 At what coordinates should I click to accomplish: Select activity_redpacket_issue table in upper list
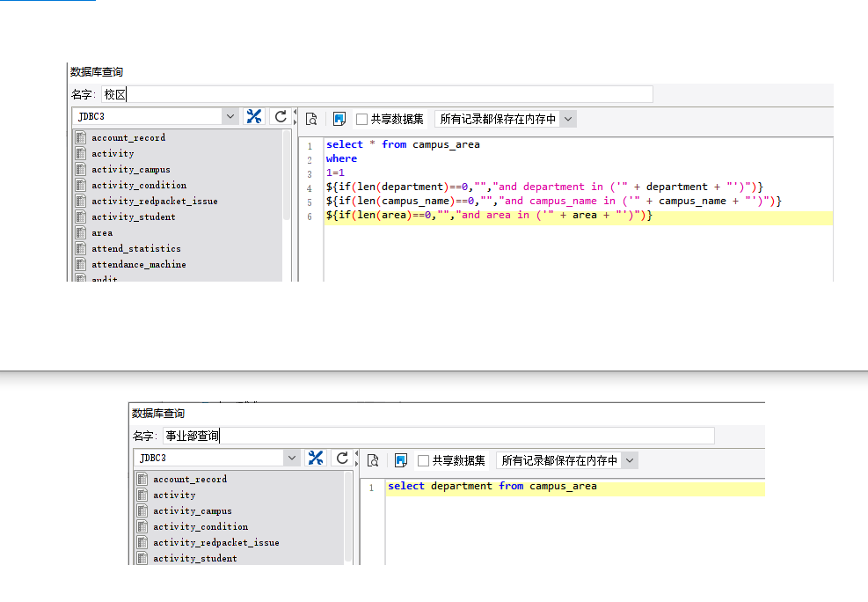click(x=155, y=201)
